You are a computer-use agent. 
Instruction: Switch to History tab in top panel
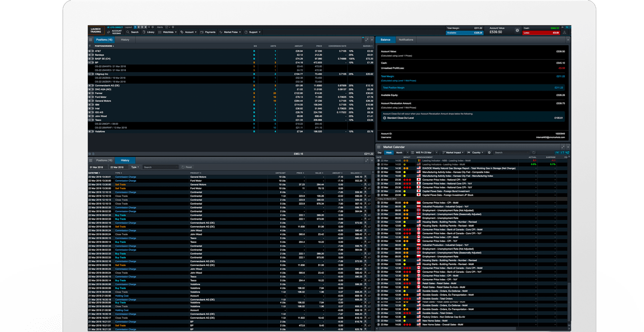pos(125,40)
